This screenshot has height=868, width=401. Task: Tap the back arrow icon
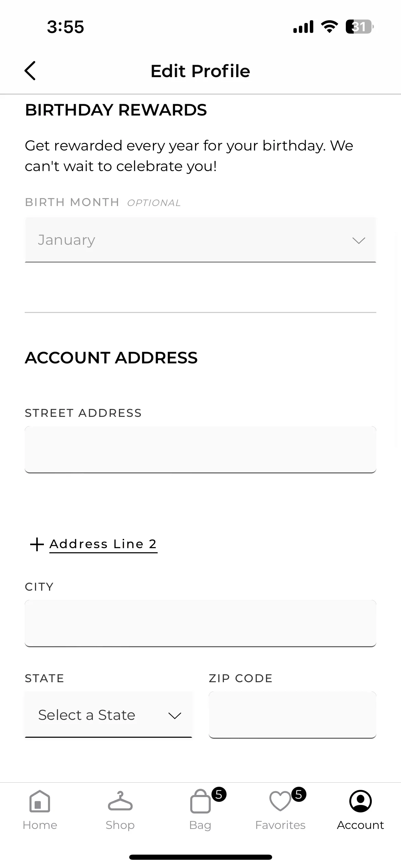30,71
